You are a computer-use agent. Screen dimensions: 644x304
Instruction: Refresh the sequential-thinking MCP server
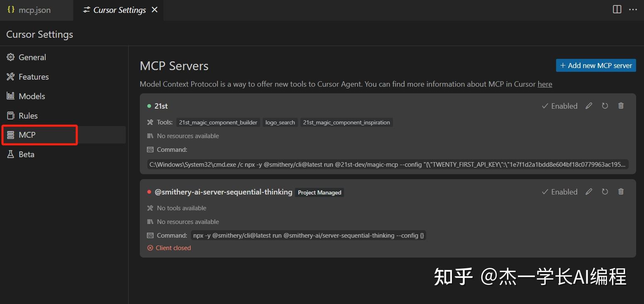pyautogui.click(x=605, y=192)
